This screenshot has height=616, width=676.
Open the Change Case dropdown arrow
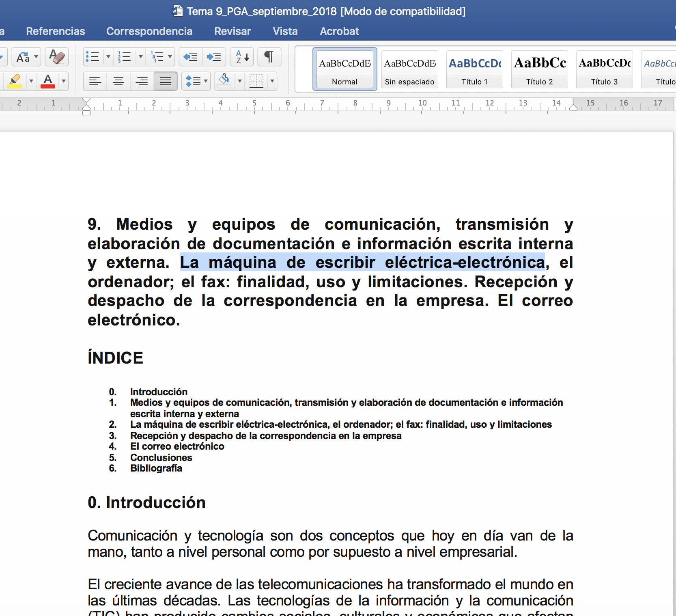tap(36, 57)
